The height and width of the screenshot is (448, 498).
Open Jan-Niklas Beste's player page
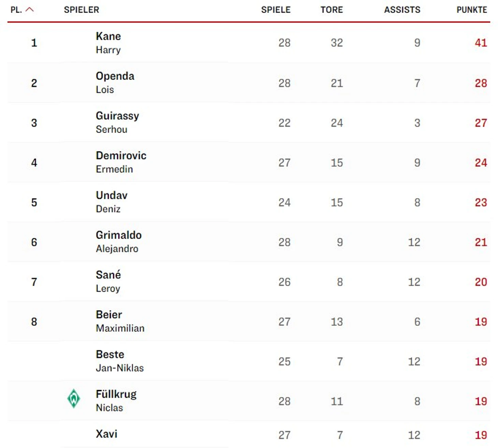[120, 361]
